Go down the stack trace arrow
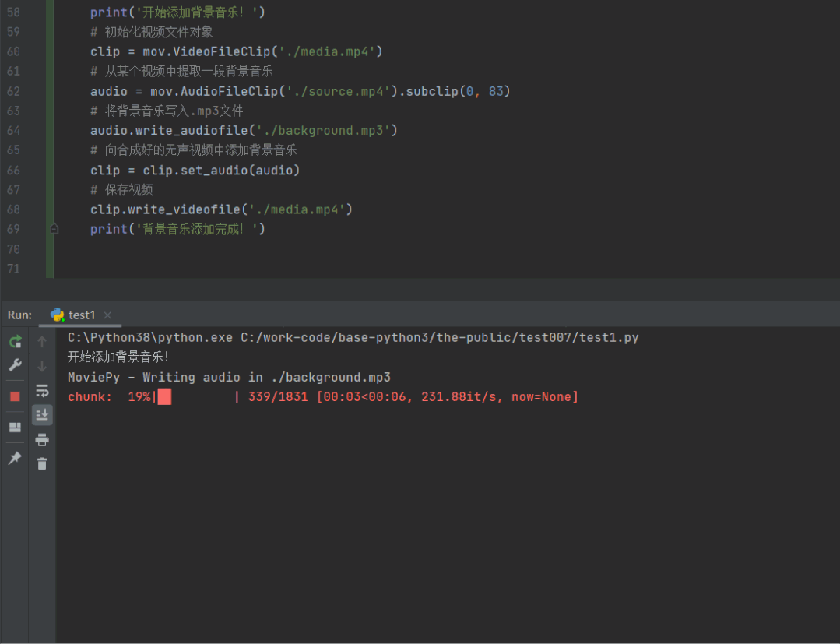The image size is (840, 644). 42,367
